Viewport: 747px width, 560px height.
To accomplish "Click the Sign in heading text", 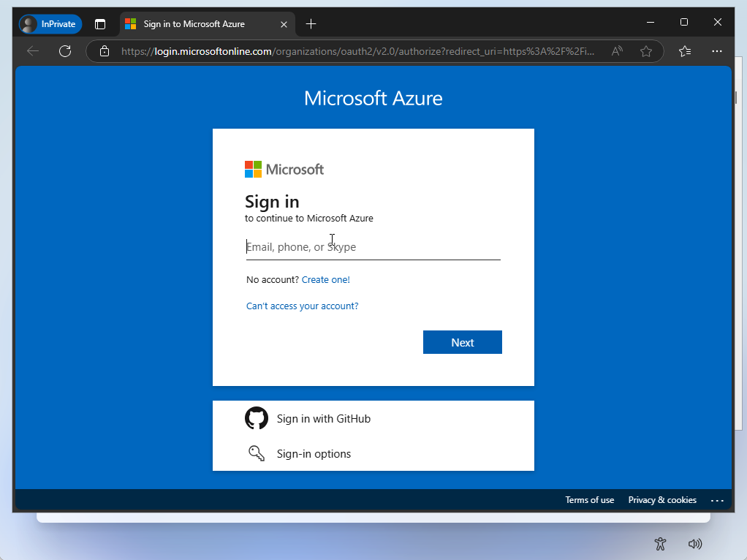I will click(x=272, y=202).
